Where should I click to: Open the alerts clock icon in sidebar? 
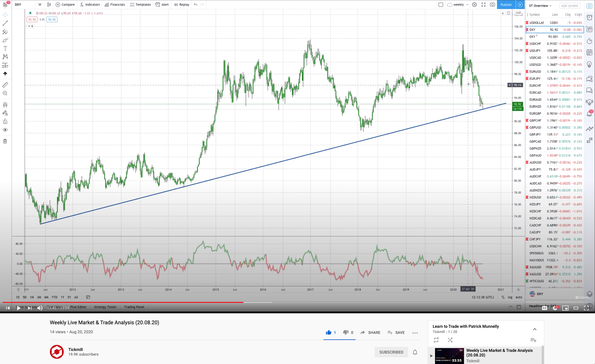tap(589, 18)
